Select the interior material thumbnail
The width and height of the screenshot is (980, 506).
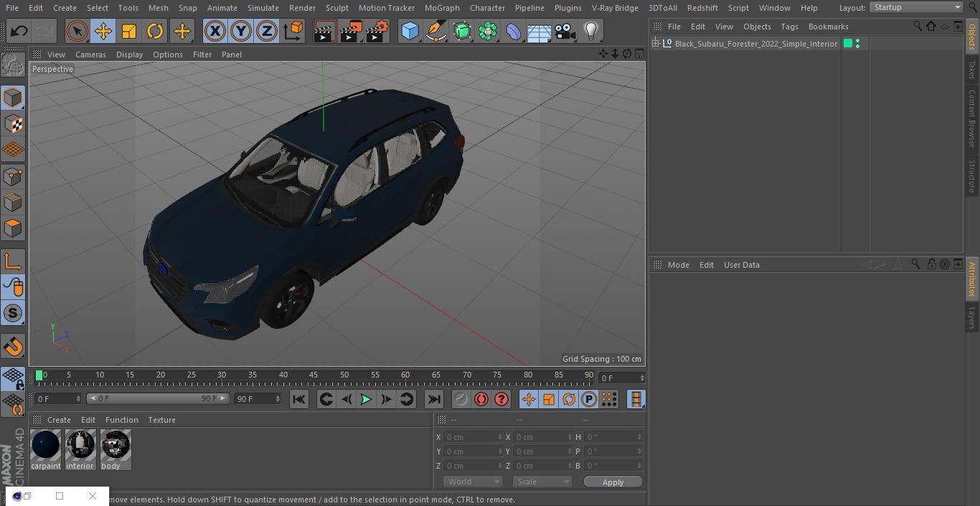pyautogui.click(x=80, y=450)
